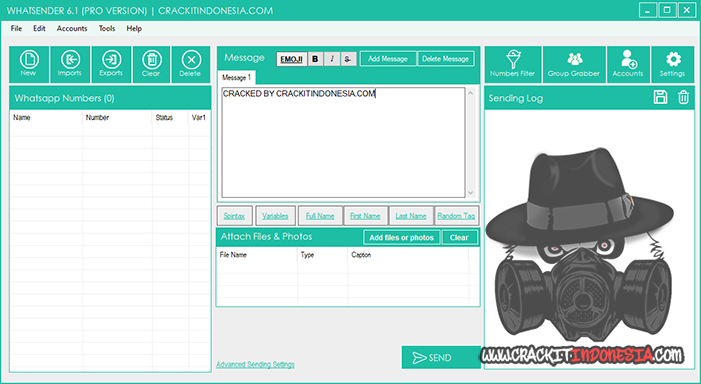Empty the Sending Log with trash icon
The image size is (701, 384).
pyautogui.click(x=684, y=97)
